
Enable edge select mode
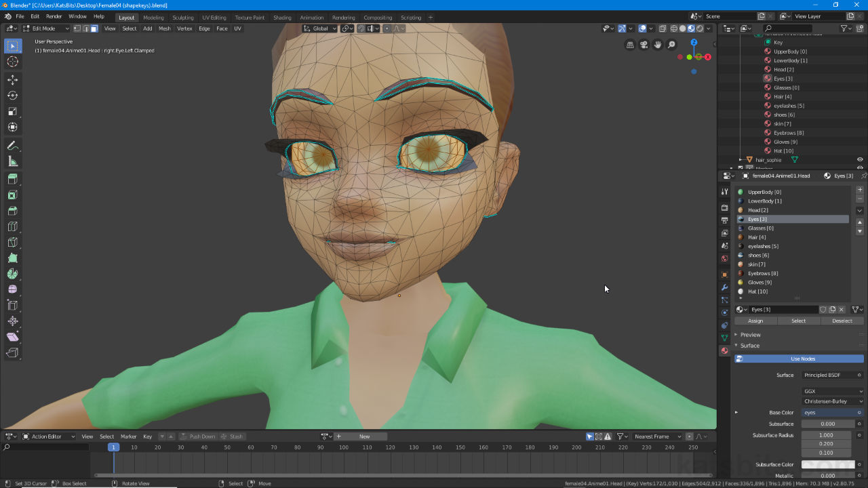[85, 28]
